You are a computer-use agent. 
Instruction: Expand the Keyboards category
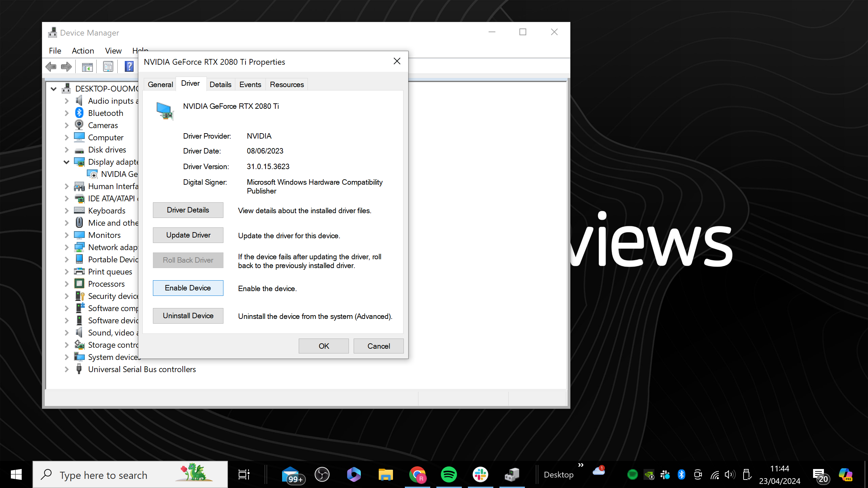tap(67, 211)
